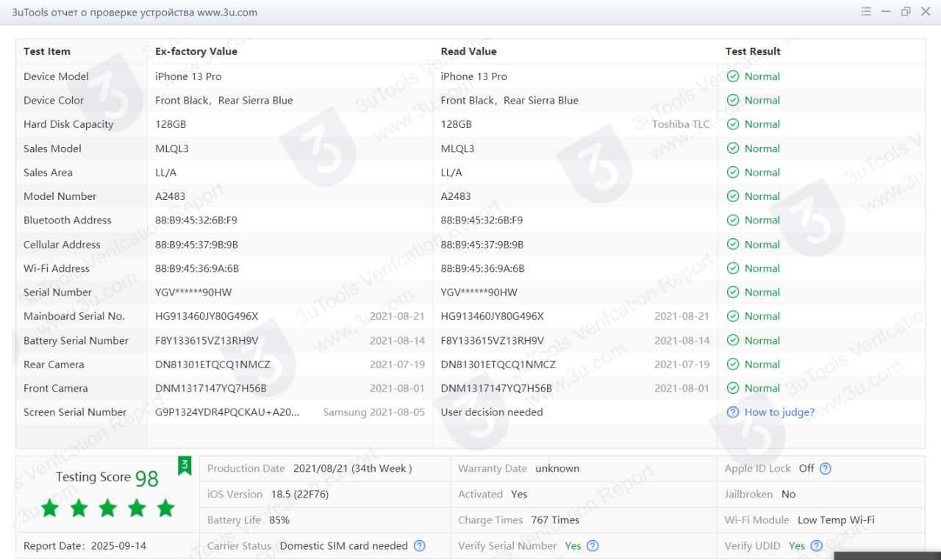Image resolution: width=941 pixels, height=560 pixels.
Task: Click ex-factory Wi-Fi address 88:B9:45:36:9A:6B
Action: tap(197, 268)
